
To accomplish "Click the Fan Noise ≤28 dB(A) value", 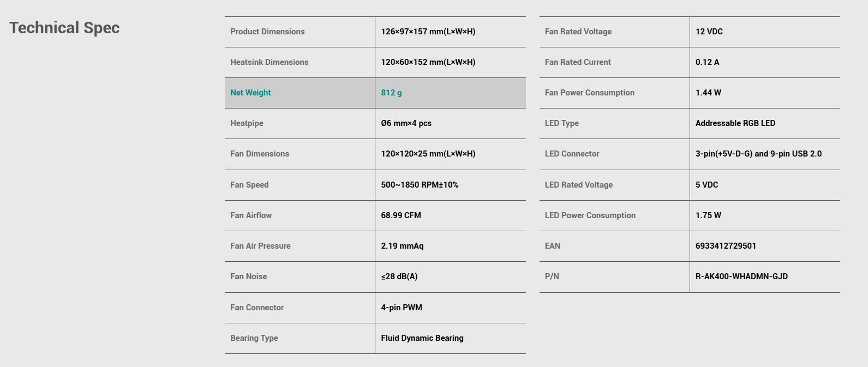I will 399,276.
